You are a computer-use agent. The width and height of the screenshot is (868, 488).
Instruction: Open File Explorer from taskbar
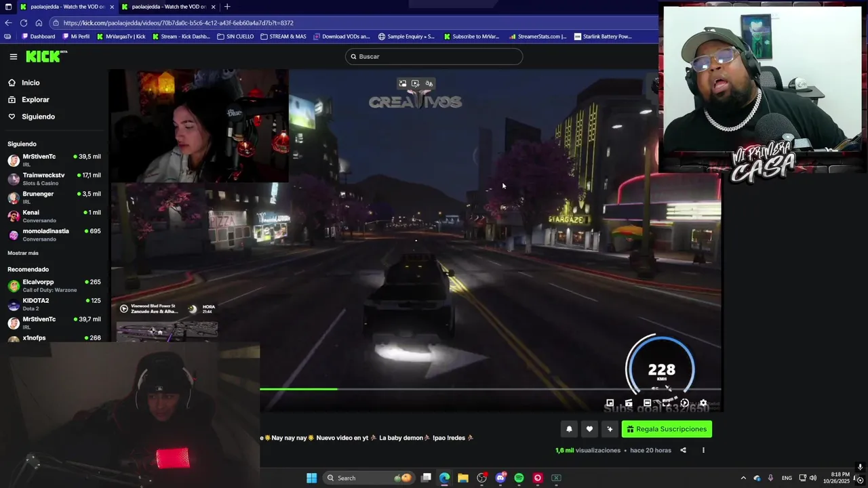coord(462,478)
